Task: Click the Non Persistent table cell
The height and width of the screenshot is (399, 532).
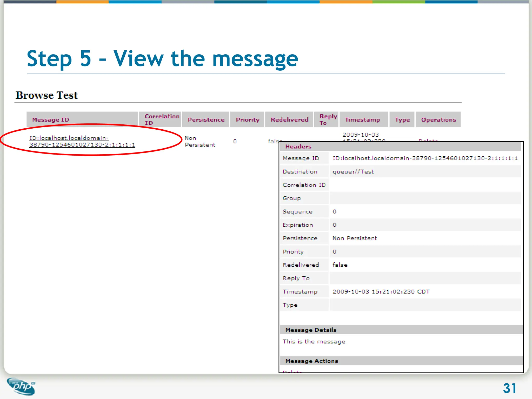Action: [200, 141]
